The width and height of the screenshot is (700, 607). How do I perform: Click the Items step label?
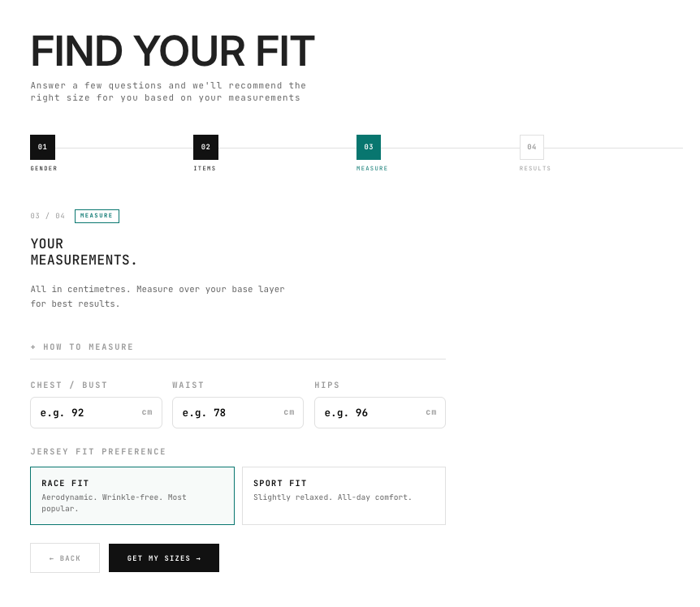coord(205,169)
